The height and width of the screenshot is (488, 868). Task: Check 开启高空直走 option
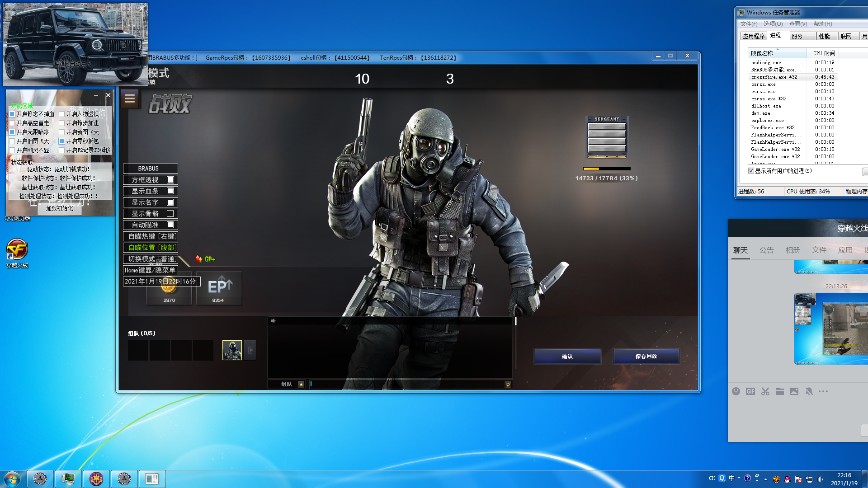tap(12, 123)
